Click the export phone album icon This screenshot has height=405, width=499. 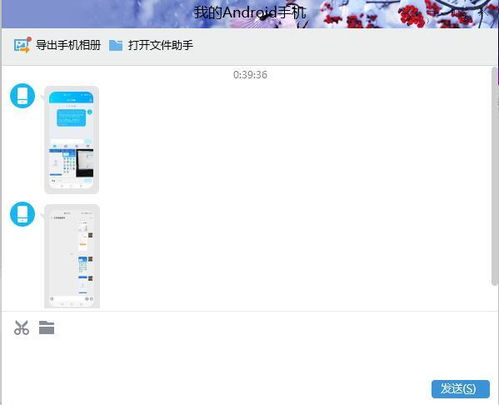[22, 45]
